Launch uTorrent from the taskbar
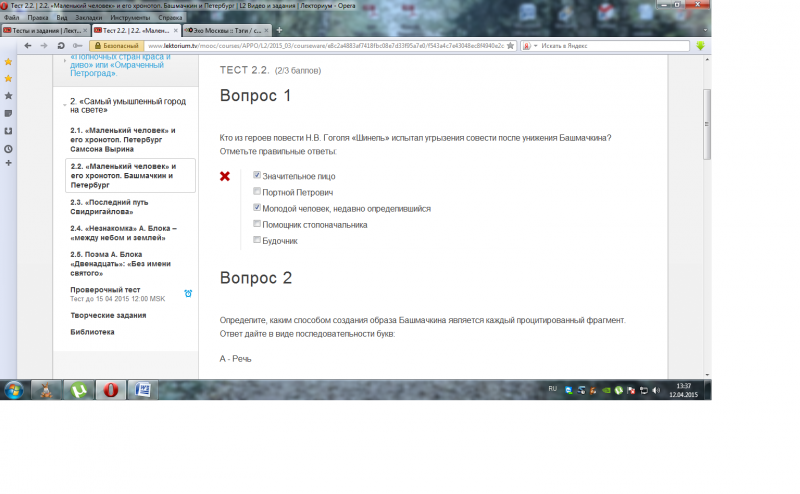Screen dimensions: 800x494 [x=78, y=389]
